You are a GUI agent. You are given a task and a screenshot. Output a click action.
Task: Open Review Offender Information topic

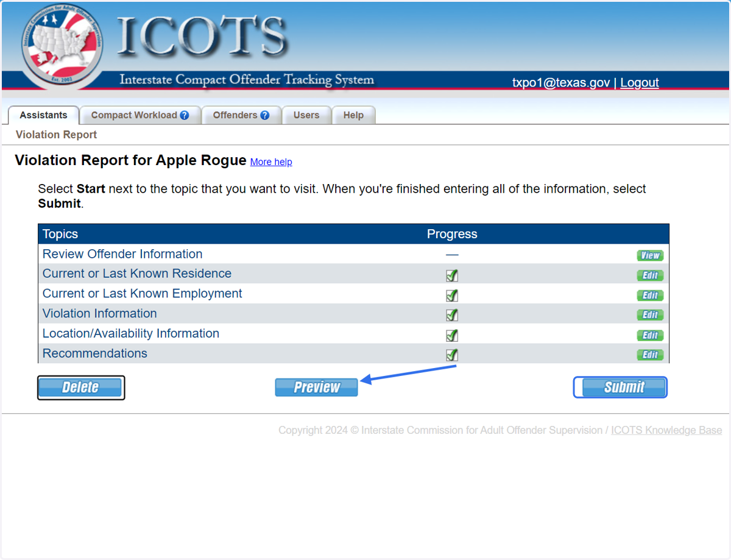pyautogui.click(x=122, y=254)
